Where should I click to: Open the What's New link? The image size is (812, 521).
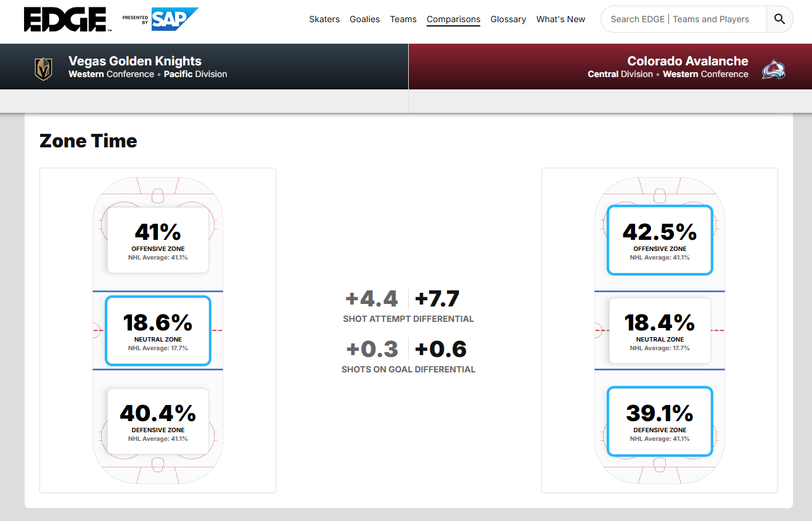point(560,19)
